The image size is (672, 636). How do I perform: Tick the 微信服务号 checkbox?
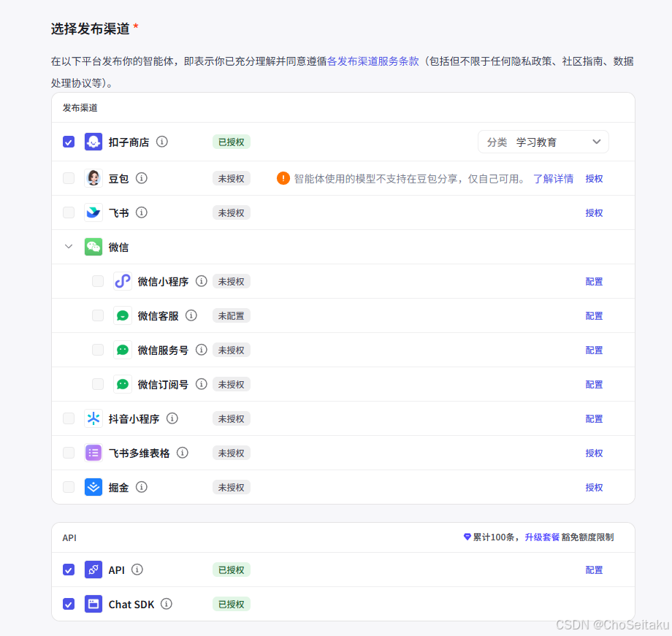pyautogui.click(x=98, y=350)
